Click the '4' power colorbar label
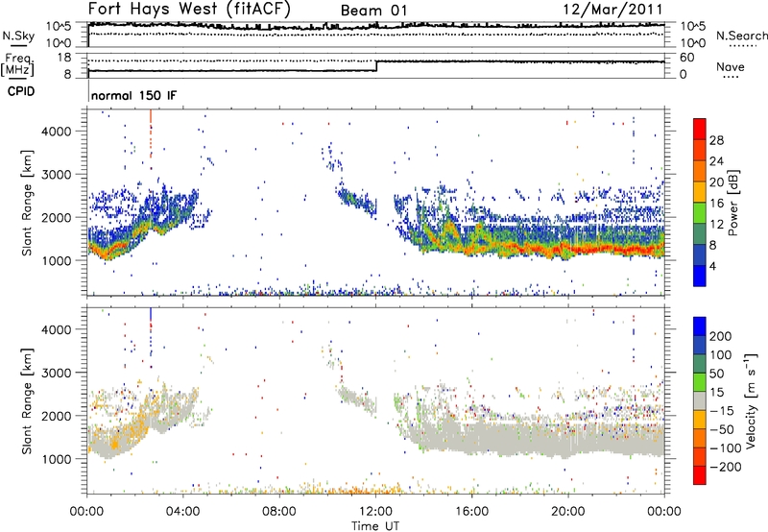 [712, 266]
